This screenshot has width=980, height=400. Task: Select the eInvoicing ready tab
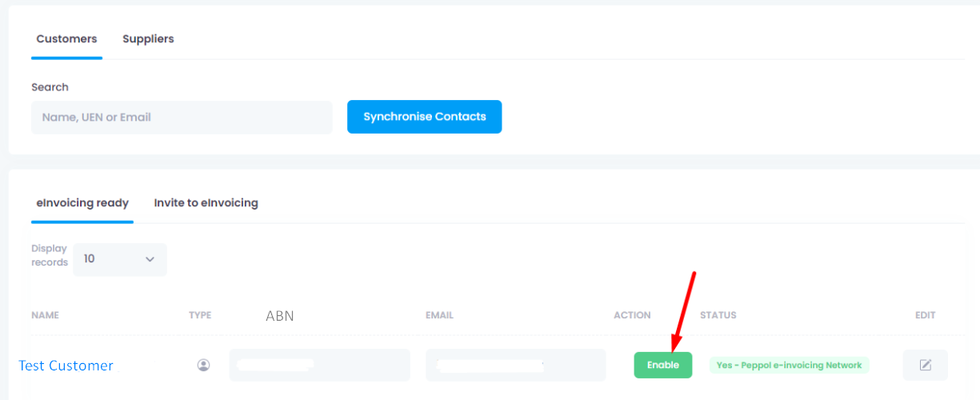(x=82, y=203)
